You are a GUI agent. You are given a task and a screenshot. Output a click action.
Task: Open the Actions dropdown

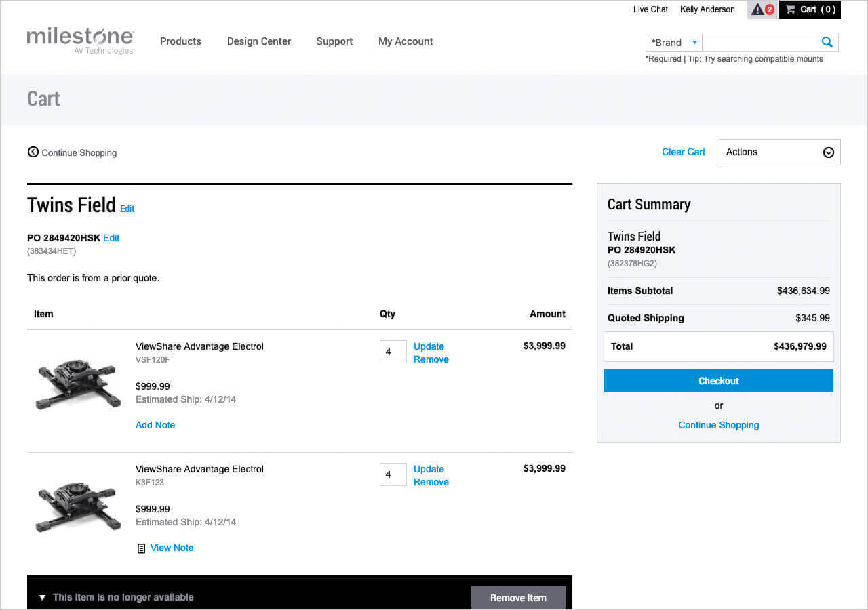click(x=780, y=152)
